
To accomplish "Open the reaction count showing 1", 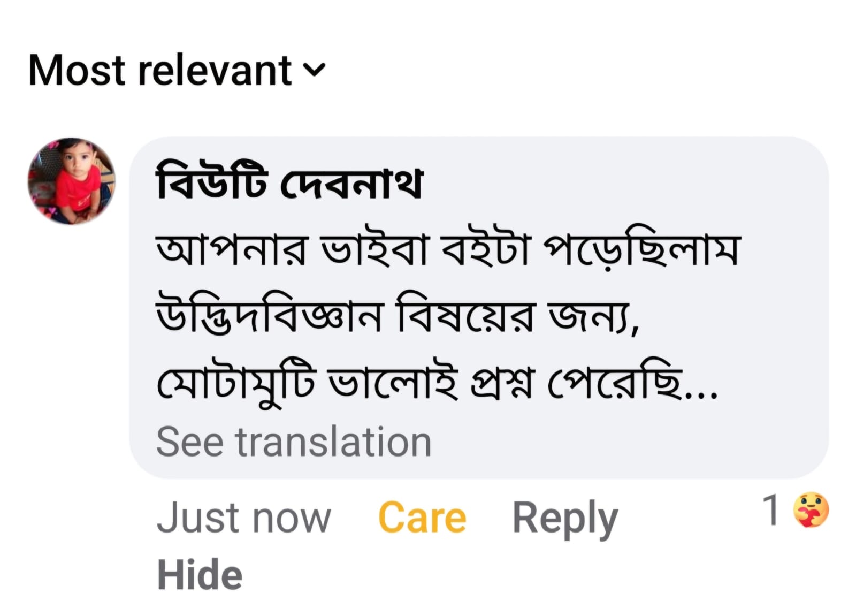I will 771,510.
